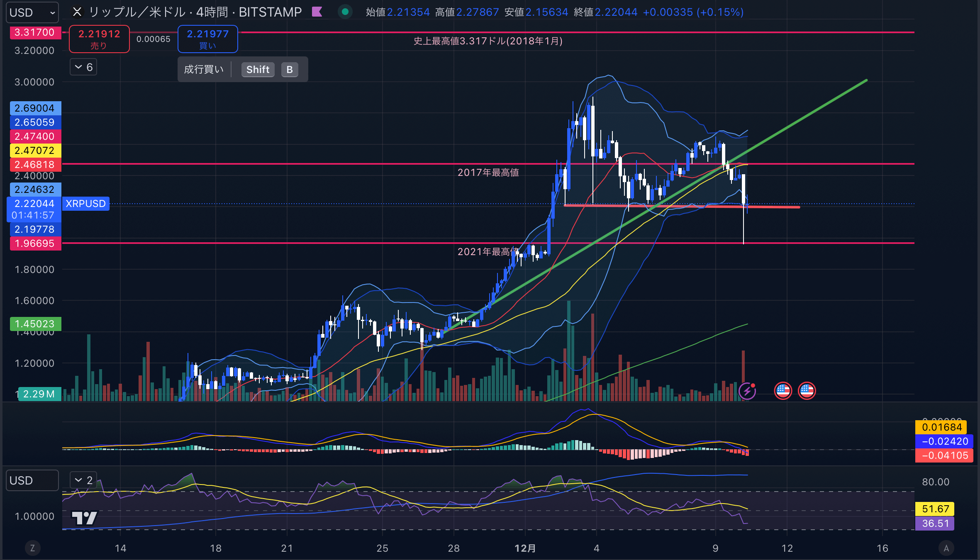This screenshot has width=980, height=560.
Task: Open the purple lightning event icon
Action: 747,391
